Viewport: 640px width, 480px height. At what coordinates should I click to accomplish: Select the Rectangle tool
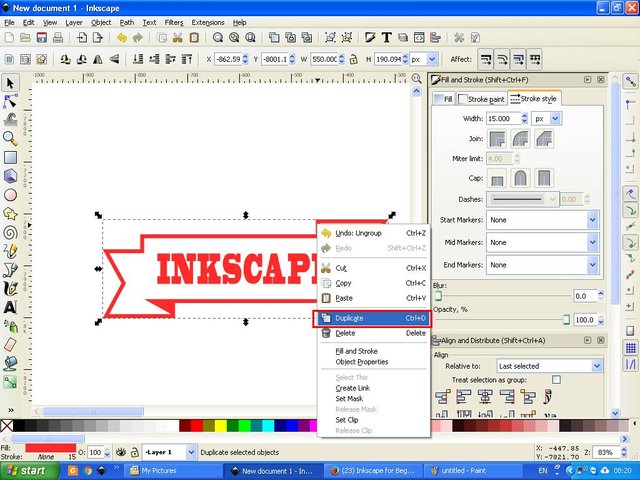pos(10,158)
